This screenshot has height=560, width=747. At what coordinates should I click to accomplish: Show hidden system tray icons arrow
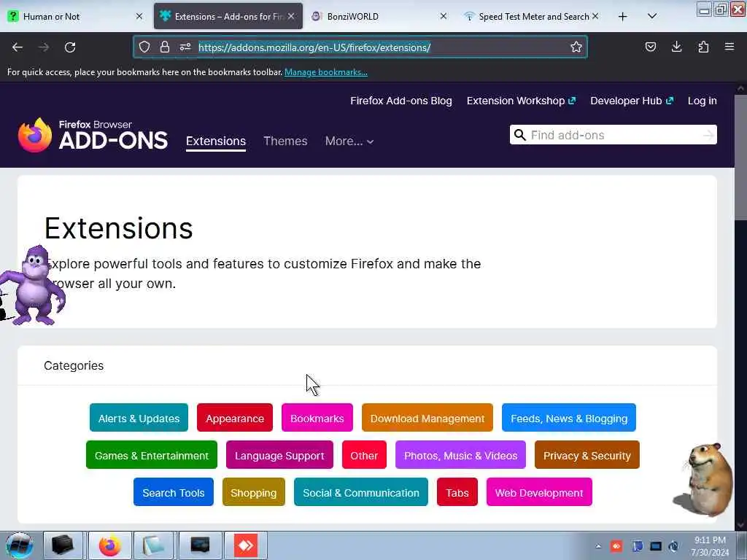click(x=598, y=546)
